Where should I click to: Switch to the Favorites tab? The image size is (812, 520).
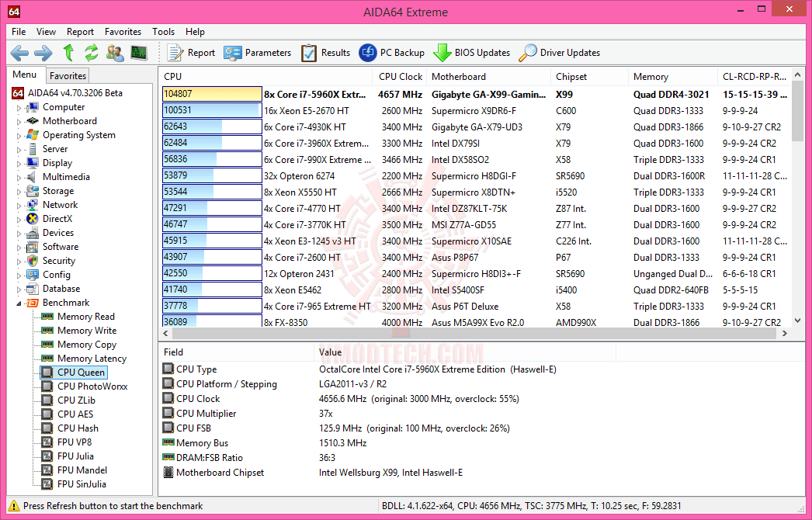tap(68, 75)
